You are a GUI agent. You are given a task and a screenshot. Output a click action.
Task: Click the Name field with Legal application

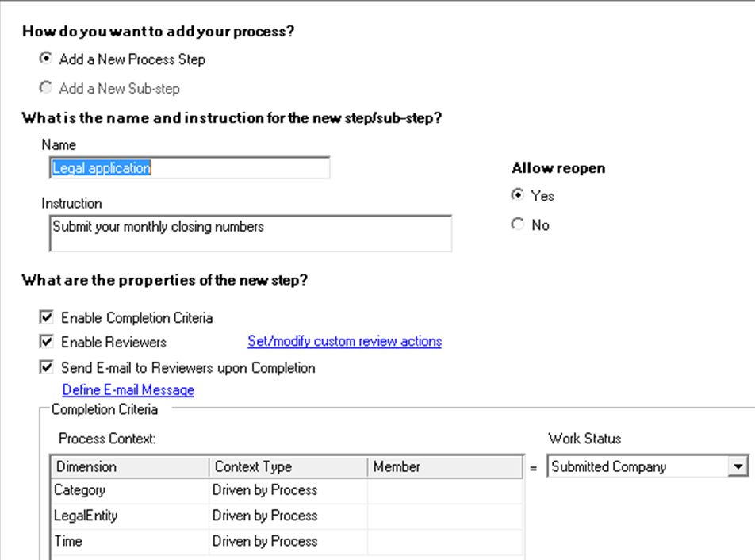[x=189, y=168]
